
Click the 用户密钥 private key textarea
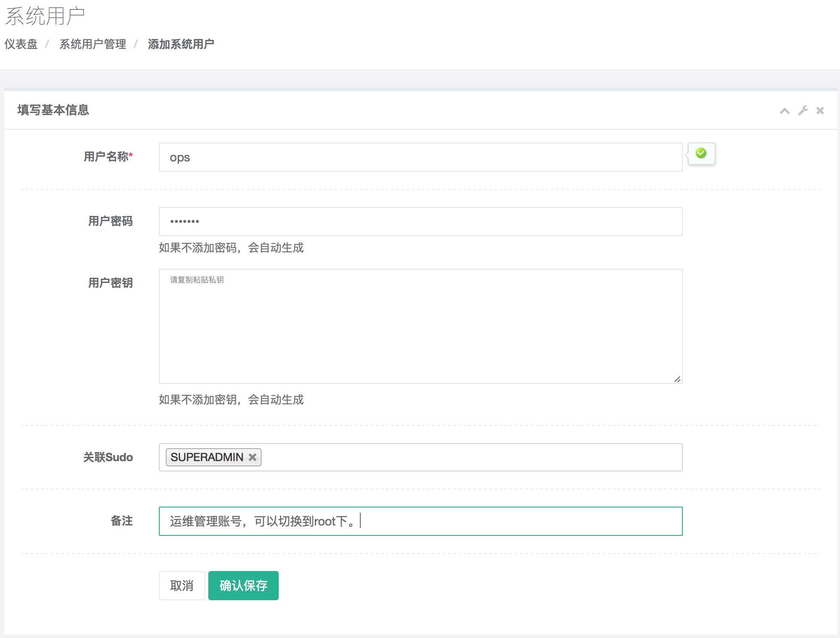coord(420,326)
